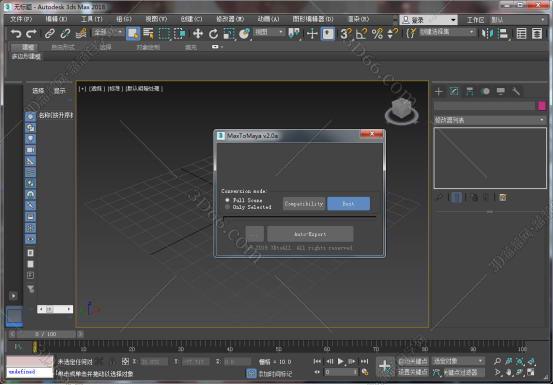This screenshot has width=553, height=385.
Task: Open the reference coordinate system dropdown
Action: pyautogui.click(x=269, y=32)
